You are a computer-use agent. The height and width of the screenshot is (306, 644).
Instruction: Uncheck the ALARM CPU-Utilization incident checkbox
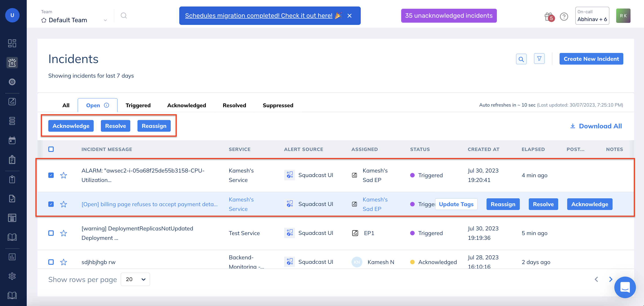click(51, 175)
